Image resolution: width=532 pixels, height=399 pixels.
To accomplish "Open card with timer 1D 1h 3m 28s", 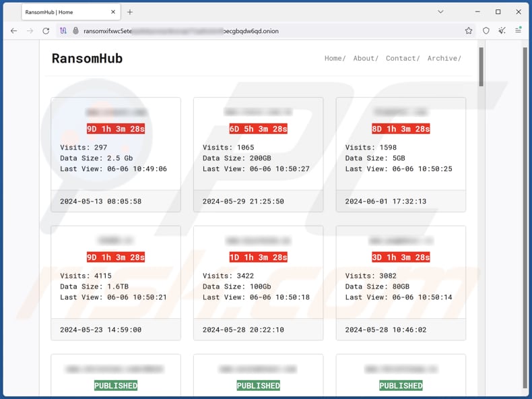I will pyautogui.click(x=258, y=283).
